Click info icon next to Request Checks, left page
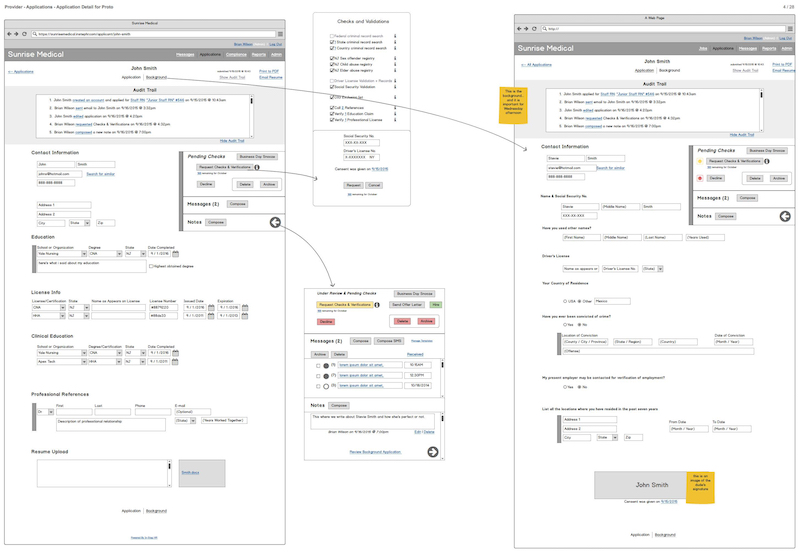This screenshot has width=800, height=555. [x=257, y=167]
